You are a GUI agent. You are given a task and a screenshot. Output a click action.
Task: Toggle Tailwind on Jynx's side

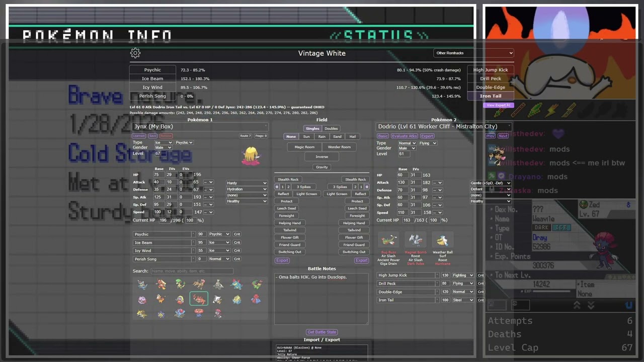290,230
